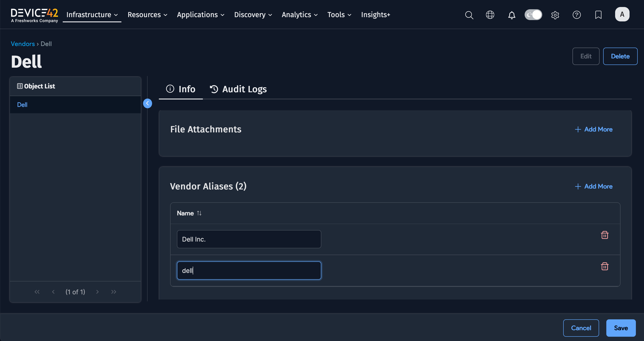This screenshot has height=341, width=644.
Task: Open the Tools dropdown
Action: [339, 14]
